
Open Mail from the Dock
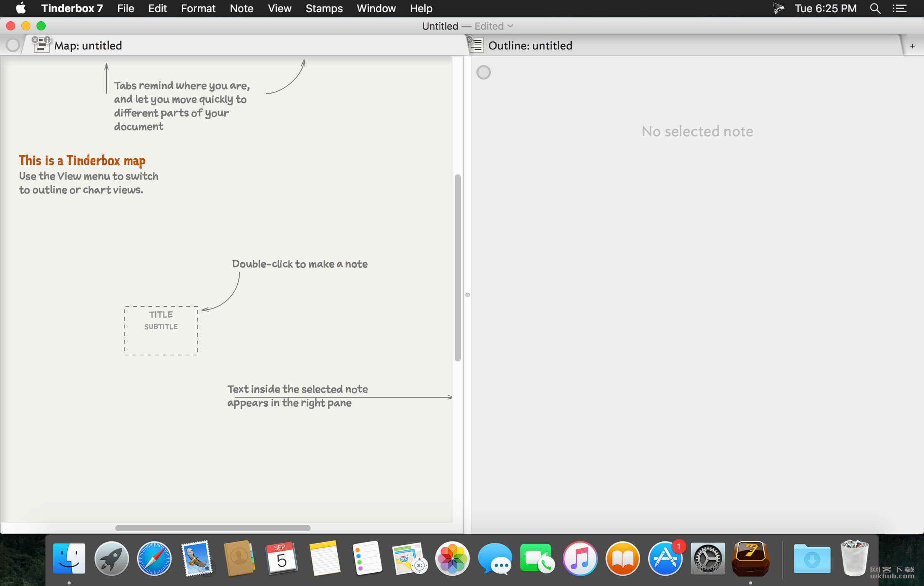tap(197, 559)
